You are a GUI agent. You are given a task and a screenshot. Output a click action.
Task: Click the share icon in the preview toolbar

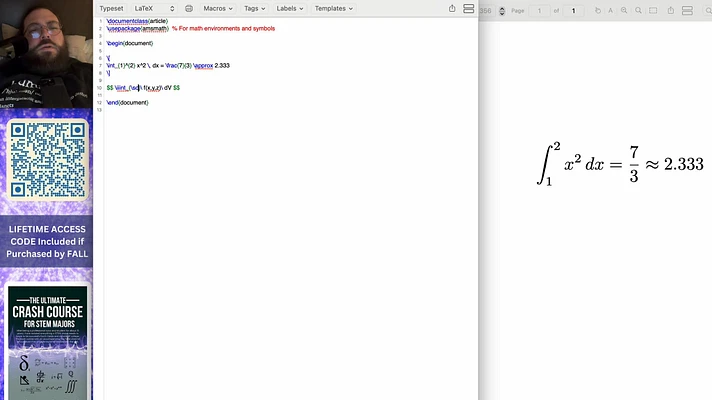point(671,10)
